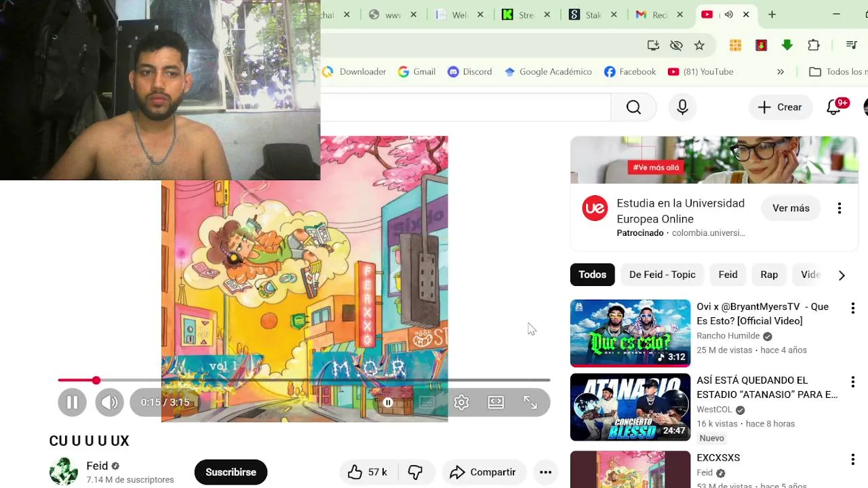
Task: Open the Facebook bookmark
Action: pos(630,72)
